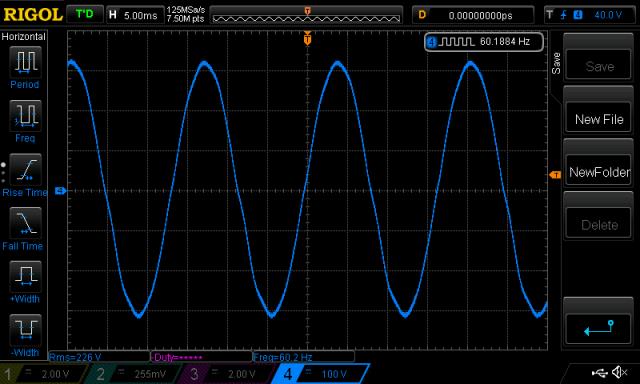The width and height of the screenshot is (640, 384).
Task: Open the Horizontal measurement menu header
Action: (24, 37)
